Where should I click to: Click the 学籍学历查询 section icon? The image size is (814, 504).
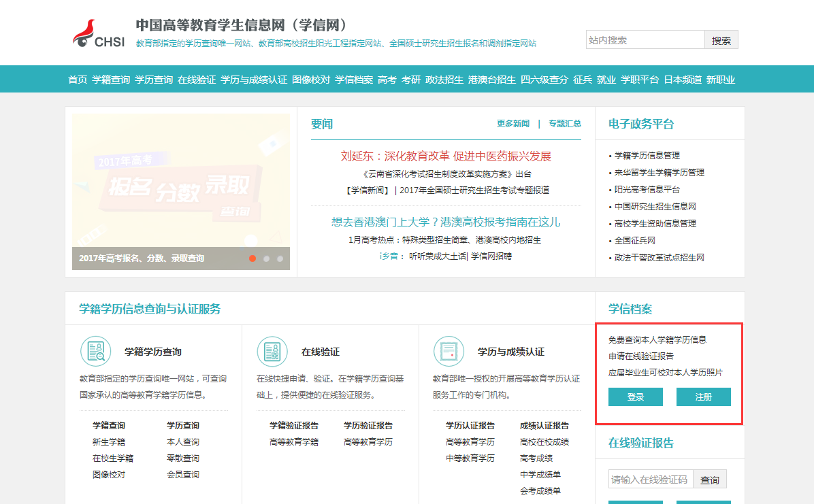coord(95,351)
